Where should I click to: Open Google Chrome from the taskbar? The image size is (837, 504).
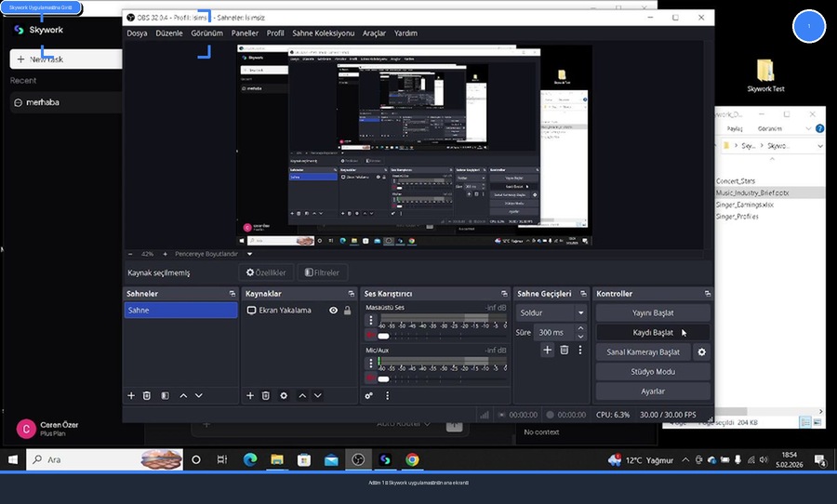(411, 459)
